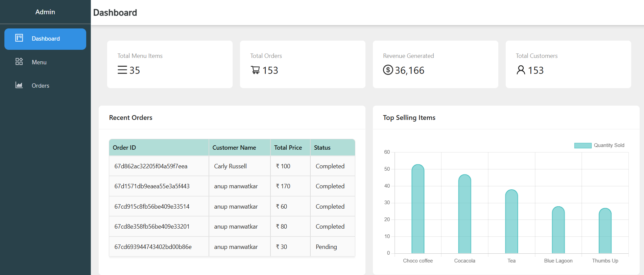The width and height of the screenshot is (644, 275).
Task: Click the Admin title in sidebar
Action: (45, 12)
